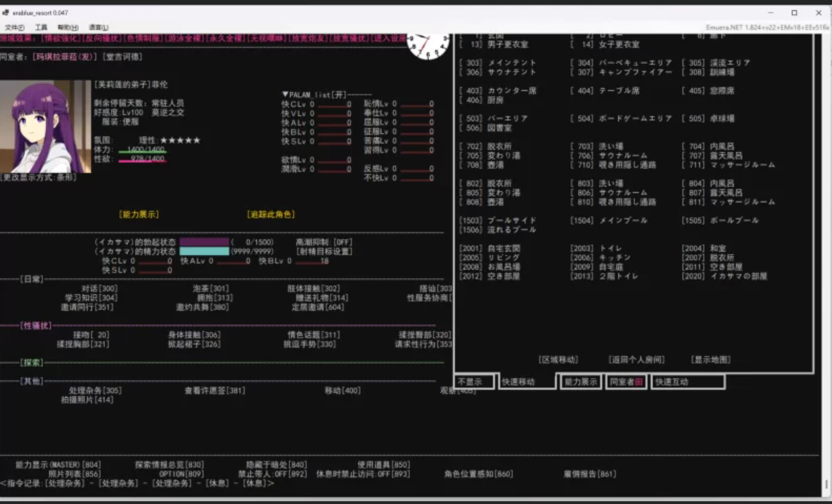Viewport: 832px width, 504px height.
Task: Click 返回个人房间 button
Action: coord(636,360)
